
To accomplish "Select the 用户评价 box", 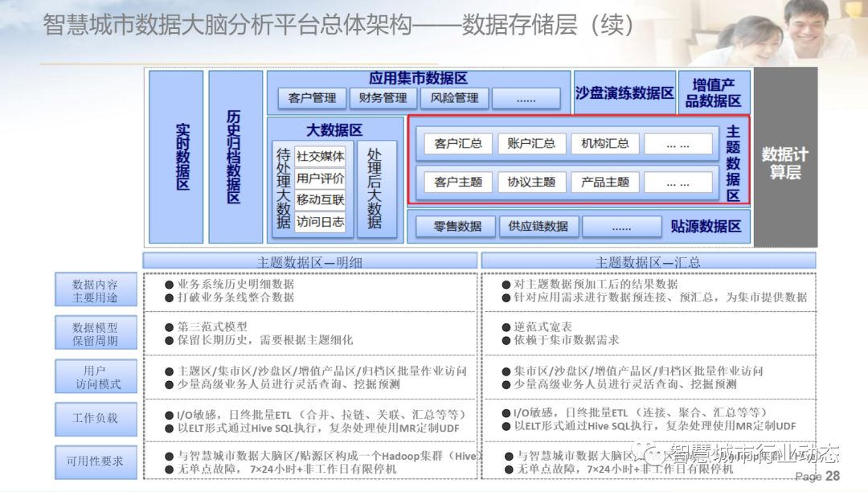I will [320, 178].
